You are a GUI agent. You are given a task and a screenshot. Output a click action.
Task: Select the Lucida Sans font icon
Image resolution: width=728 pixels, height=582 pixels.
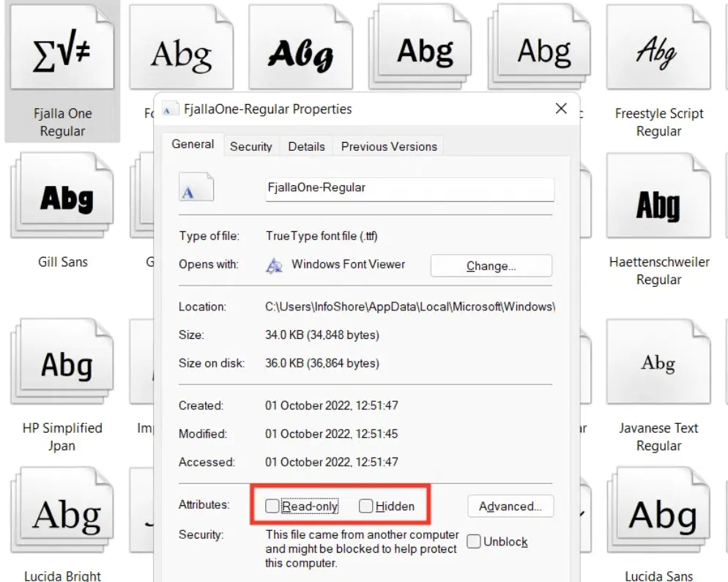pos(658,510)
